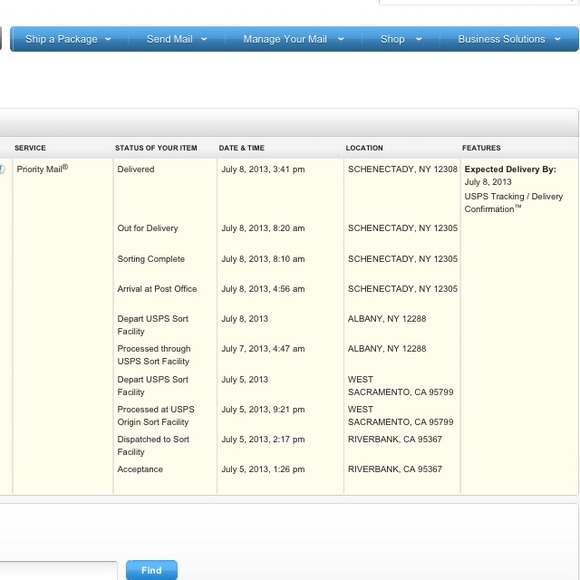Click the Location column header

click(x=364, y=148)
